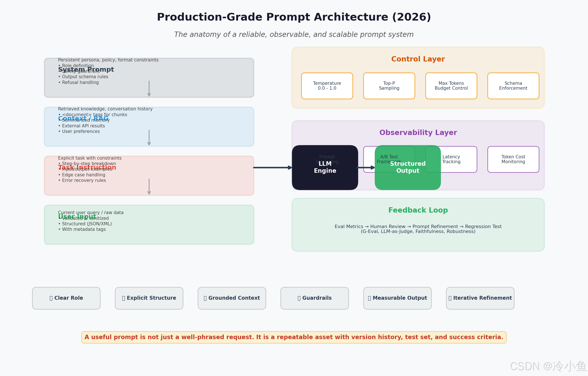The height and width of the screenshot is (376, 588).
Task: Click the Task Instruction title
Action: 87,167
